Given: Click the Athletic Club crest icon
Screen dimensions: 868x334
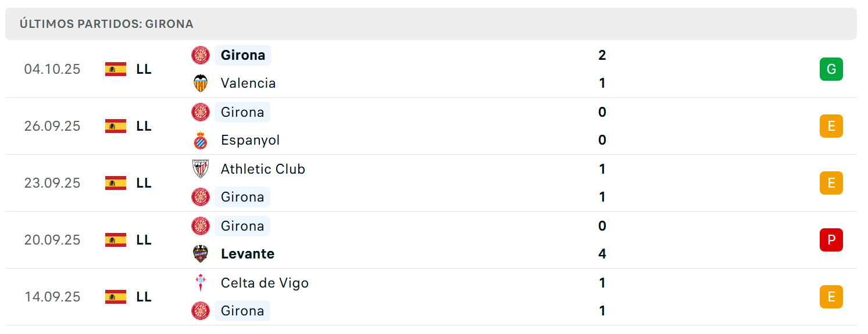Looking at the screenshot, I should pyautogui.click(x=201, y=169).
